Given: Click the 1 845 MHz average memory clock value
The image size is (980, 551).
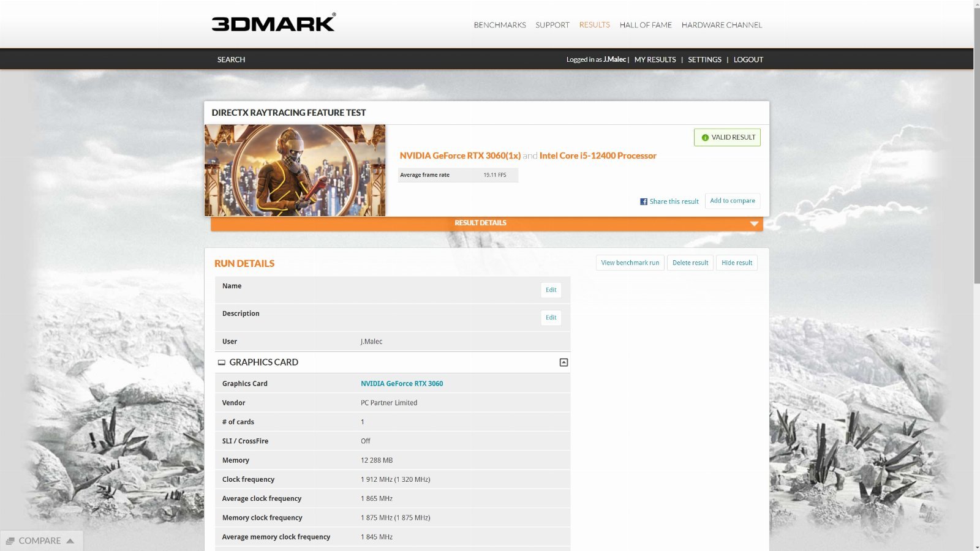Looking at the screenshot, I should coord(377,537).
